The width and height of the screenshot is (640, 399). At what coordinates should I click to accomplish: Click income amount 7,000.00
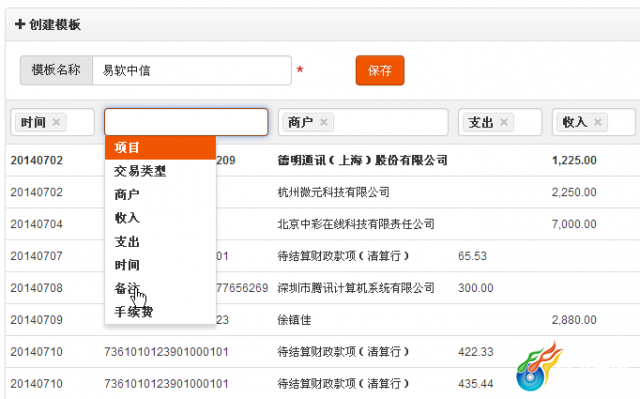coord(574,224)
